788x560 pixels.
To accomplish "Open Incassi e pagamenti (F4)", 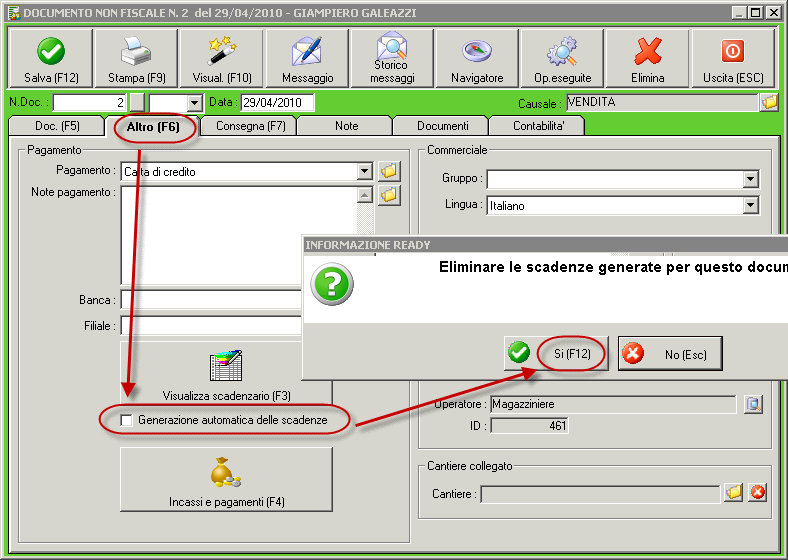I will point(226,480).
